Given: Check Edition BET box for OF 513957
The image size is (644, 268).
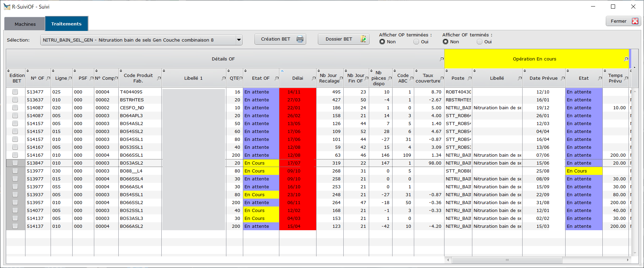Looking at the screenshot, I should coord(15,202).
